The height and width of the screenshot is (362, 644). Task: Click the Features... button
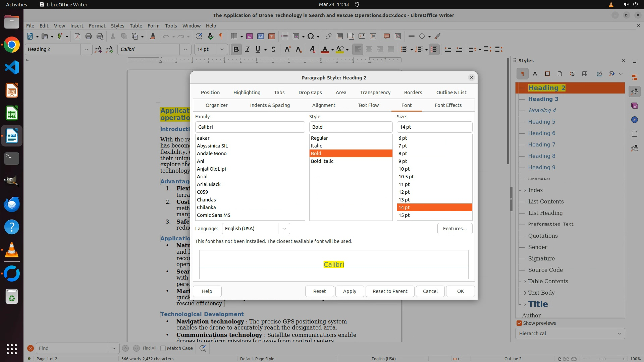[454, 229]
